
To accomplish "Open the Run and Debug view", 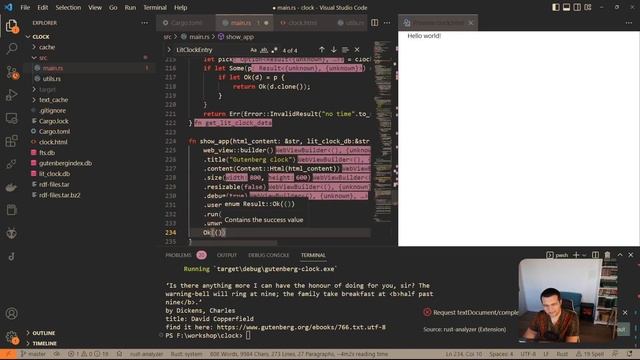I will point(11,95).
